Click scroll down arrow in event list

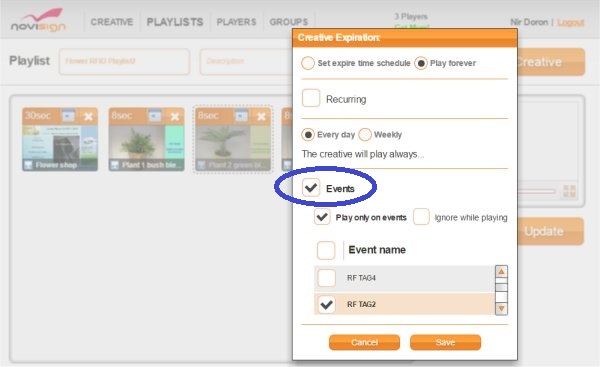501,308
